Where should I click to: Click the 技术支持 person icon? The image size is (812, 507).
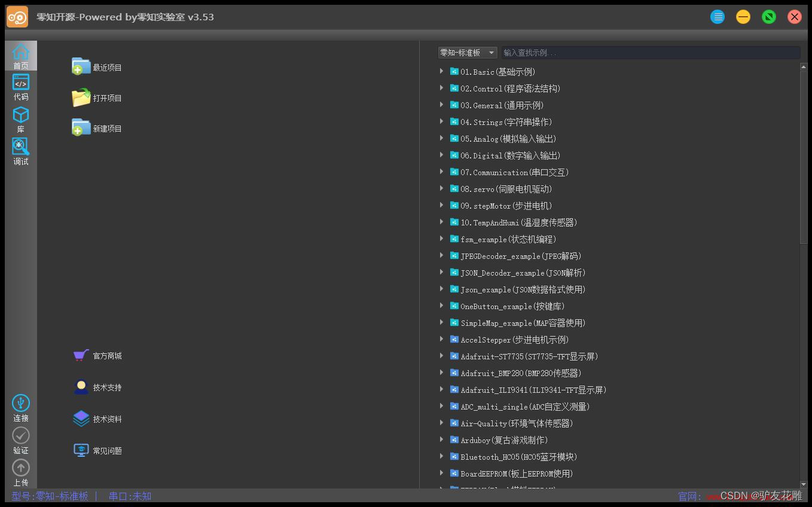click(x=81, y=387)
